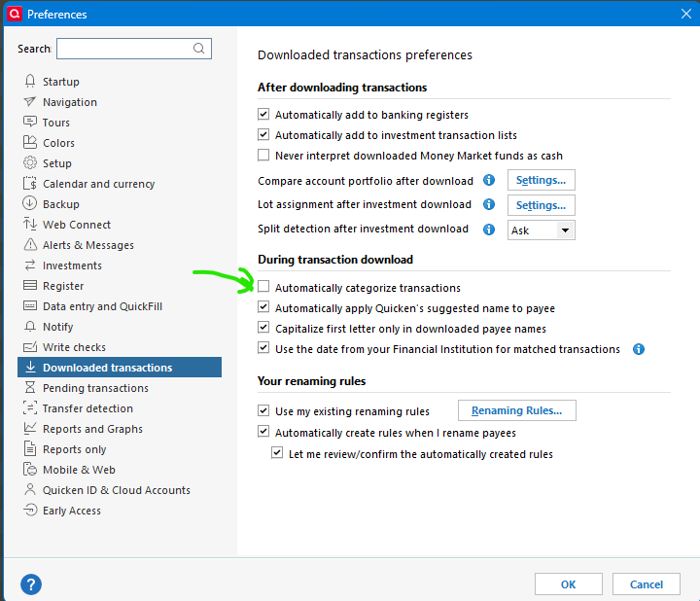700x601 pixels.
Task: Click the Calendar and currency icon
Action: pyautogui.click(x=30, y=184)
